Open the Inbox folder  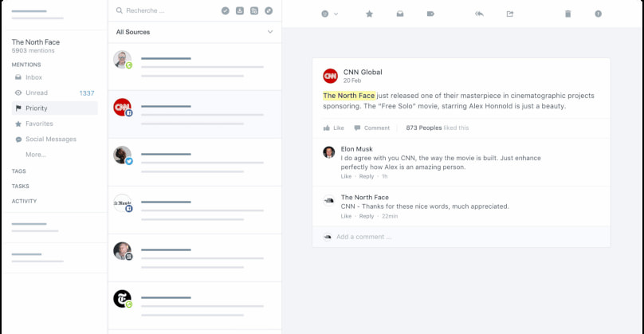[x=55, y=77]
